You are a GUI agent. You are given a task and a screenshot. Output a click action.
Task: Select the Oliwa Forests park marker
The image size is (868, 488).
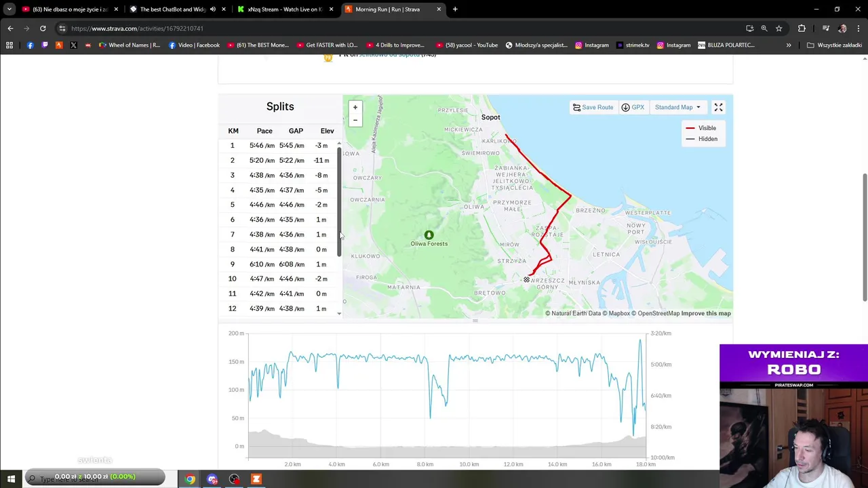point(429,235)
